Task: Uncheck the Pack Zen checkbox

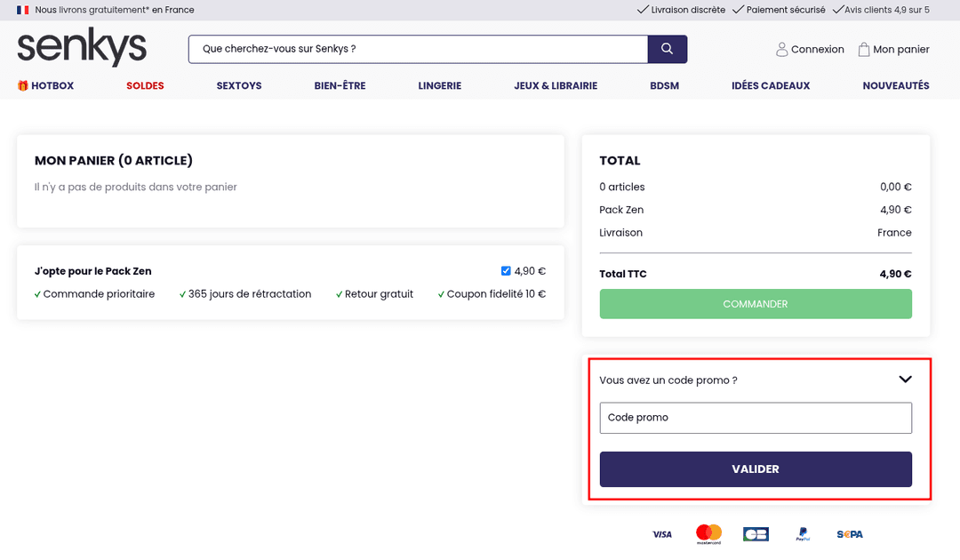Action: click(x=506, y=270)
